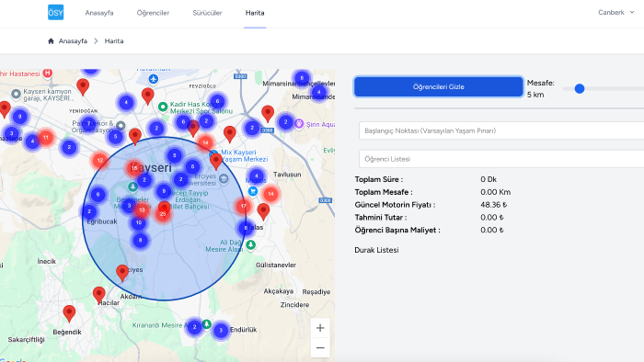Click Kıranardı Mesire Alanı tree icon
This screenshot has height=362, width=644.
point(207,324)
